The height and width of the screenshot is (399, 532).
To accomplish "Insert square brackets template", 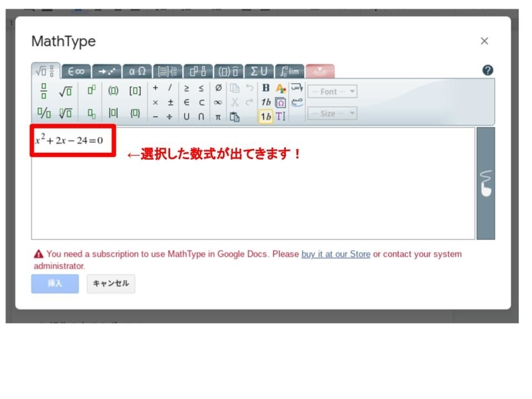I will pos(135,90).
